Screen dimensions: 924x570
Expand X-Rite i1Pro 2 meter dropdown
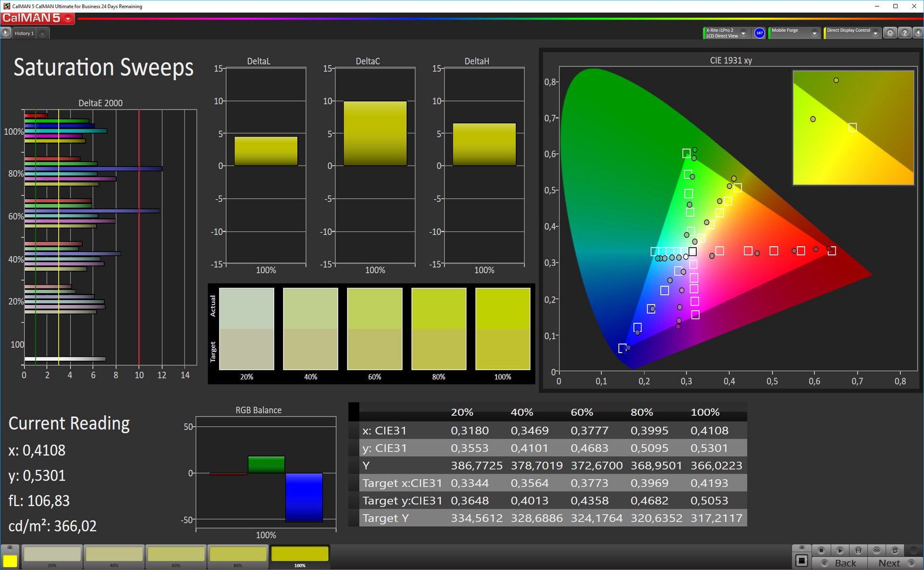coord(743,33)
